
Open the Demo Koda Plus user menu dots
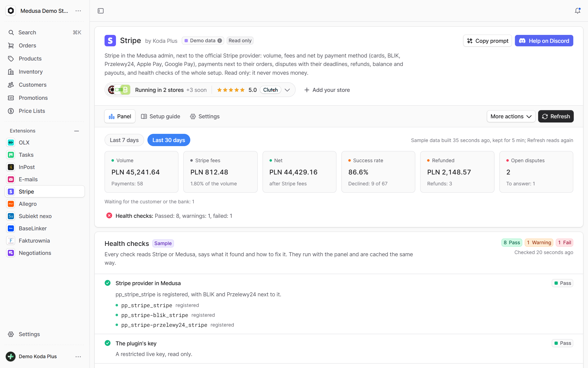[78, 357]
